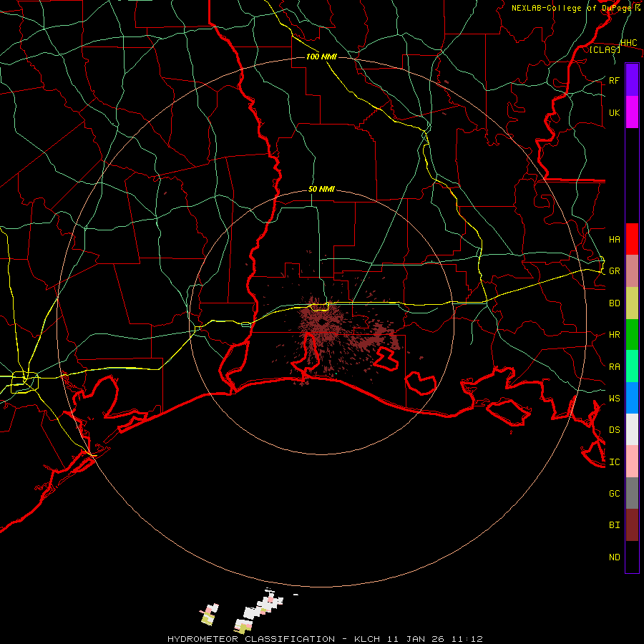The height and width of the screenshot is (644, 644).
Task: Click the white DS legend swatch
Action: 632,429
